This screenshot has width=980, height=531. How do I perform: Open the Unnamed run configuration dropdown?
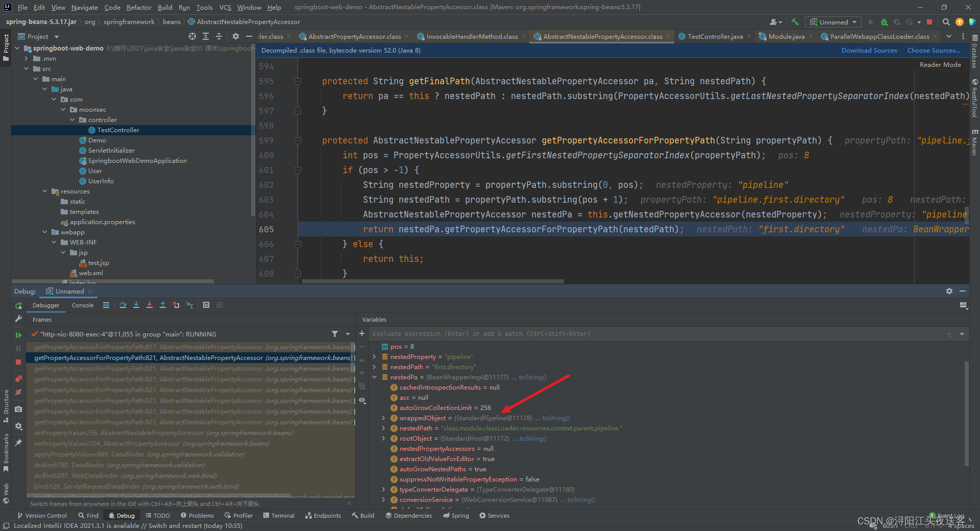834,22
